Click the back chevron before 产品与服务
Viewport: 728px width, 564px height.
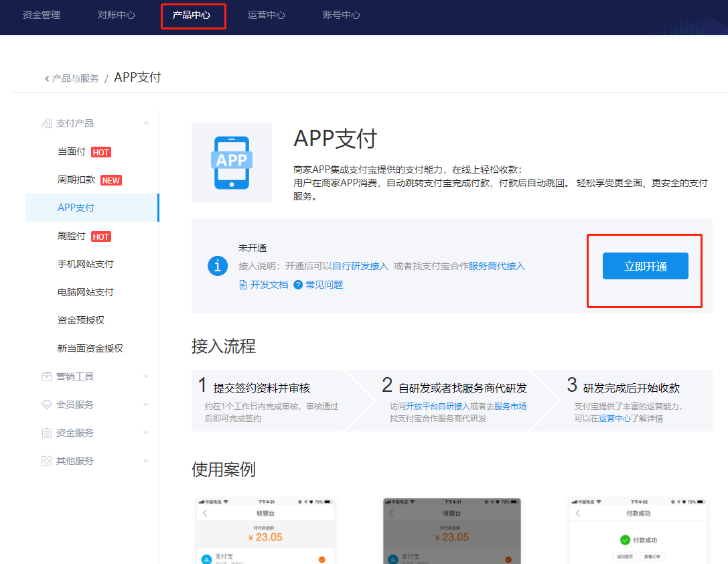coord(47,78)
